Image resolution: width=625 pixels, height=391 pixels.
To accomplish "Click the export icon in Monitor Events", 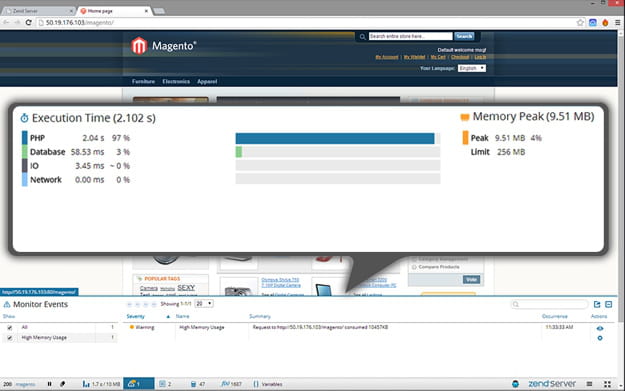I will click(x=597, y=305).
